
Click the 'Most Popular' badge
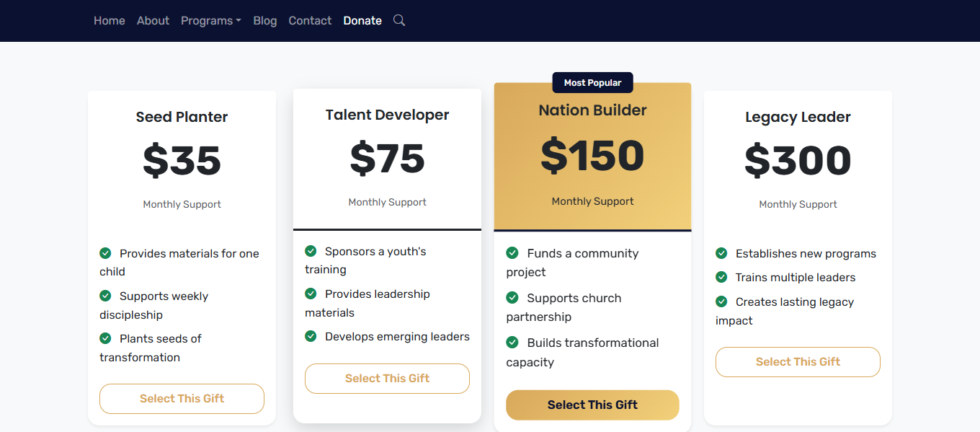(x=592, y=83)
